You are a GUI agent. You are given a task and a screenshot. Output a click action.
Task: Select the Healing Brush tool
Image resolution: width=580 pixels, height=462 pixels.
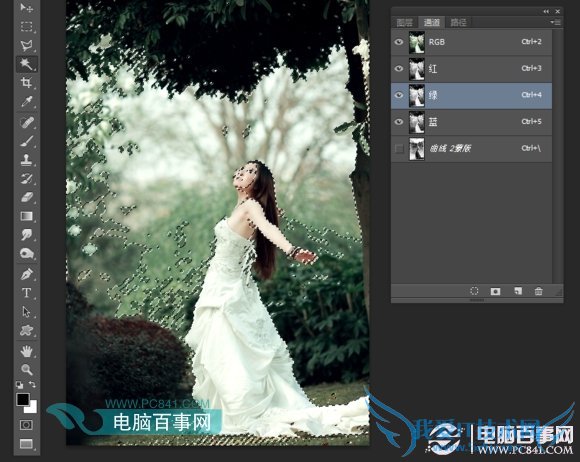(x=26, y=122)
